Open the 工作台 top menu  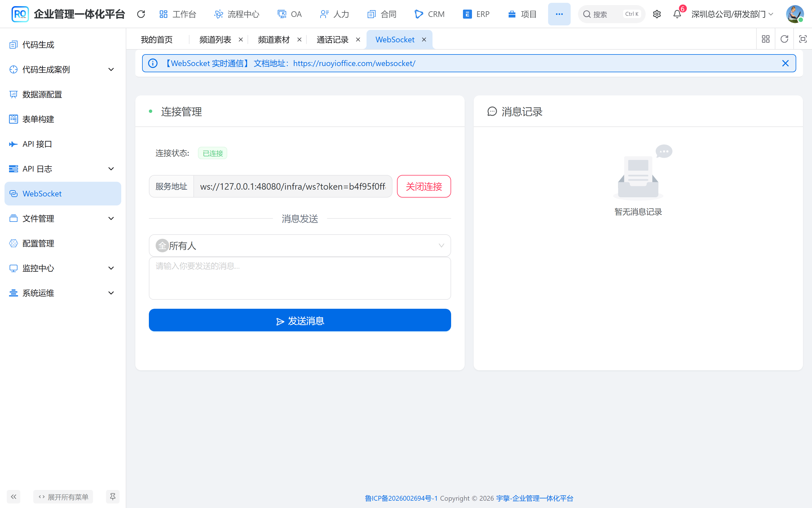click(178, 14)
